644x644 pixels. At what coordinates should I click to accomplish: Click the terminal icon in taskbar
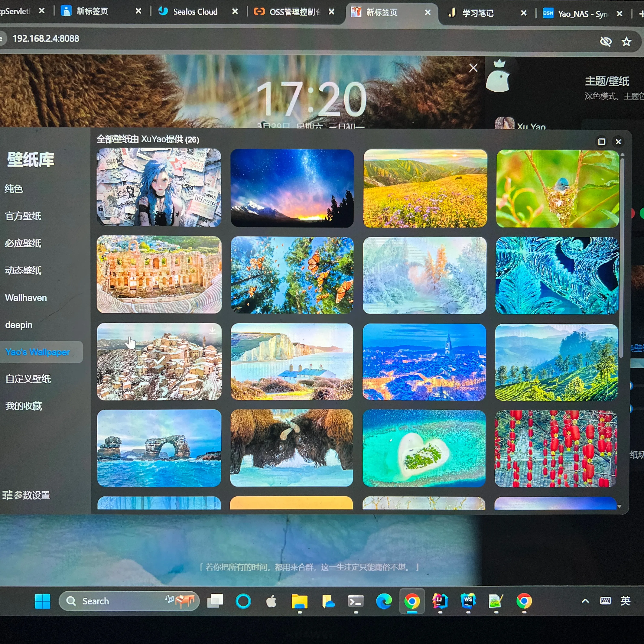356,601
